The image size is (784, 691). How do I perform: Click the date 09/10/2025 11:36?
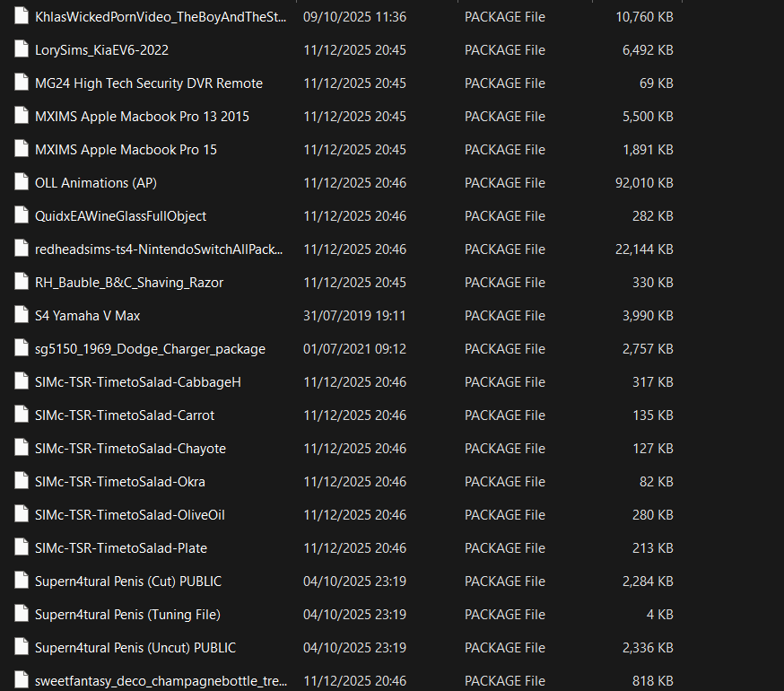coord(354,17)
